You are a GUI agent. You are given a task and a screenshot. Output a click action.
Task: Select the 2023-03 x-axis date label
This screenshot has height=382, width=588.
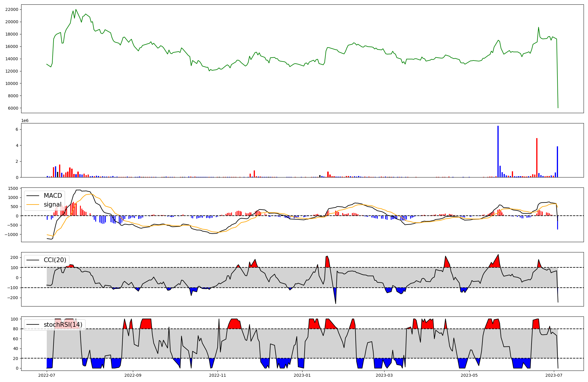384,375
